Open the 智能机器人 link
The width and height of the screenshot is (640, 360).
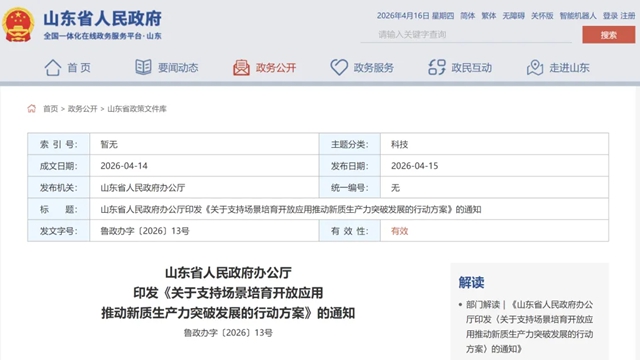[x=578, y=16]
